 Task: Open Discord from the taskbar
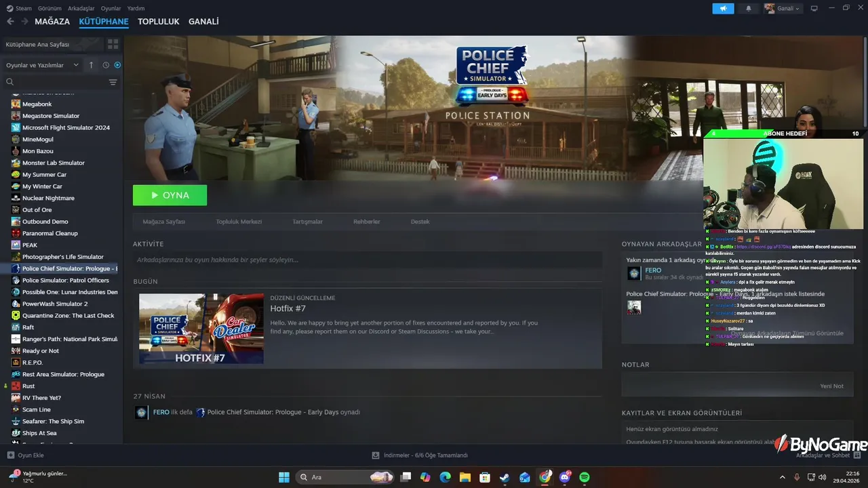pyautogui.click(x=565, y=477)
